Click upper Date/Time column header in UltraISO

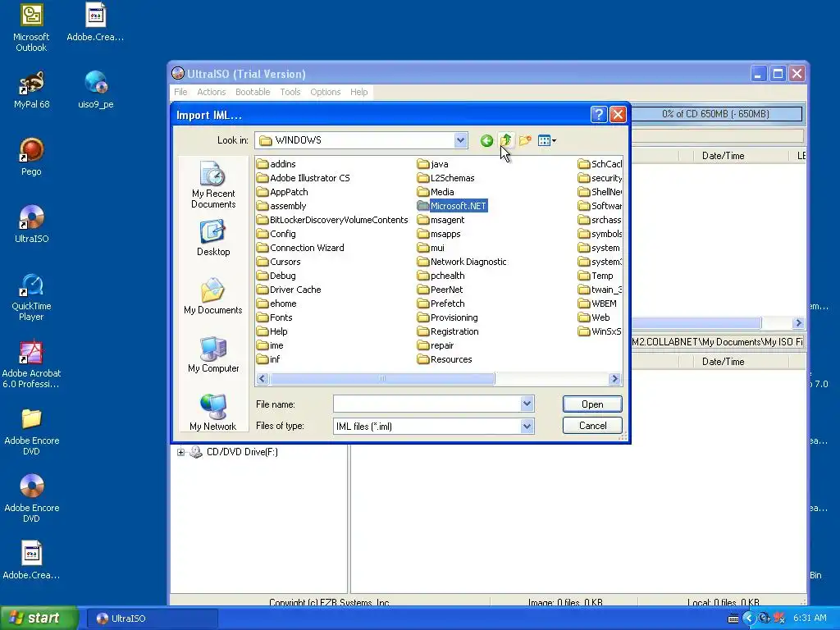[724, 156]
